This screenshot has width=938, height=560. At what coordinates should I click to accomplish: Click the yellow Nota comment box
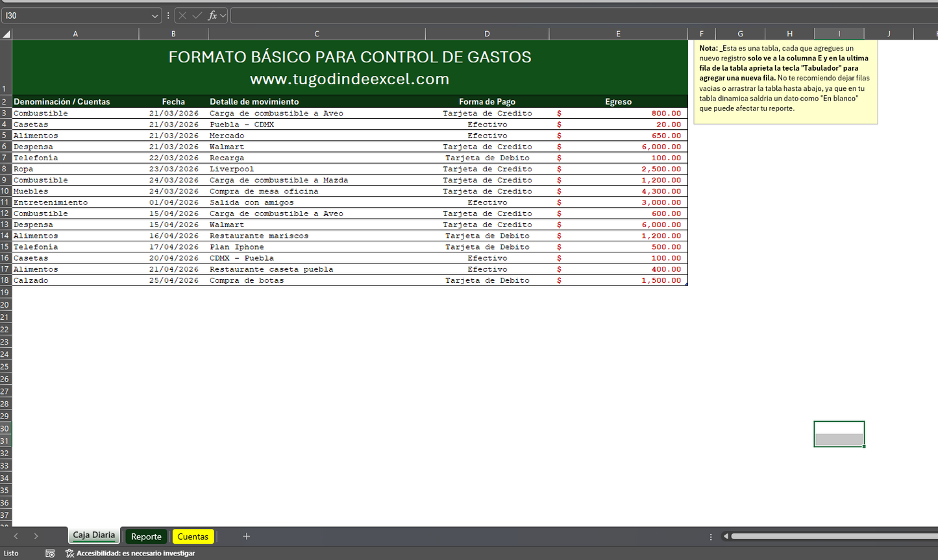point(785,82)
